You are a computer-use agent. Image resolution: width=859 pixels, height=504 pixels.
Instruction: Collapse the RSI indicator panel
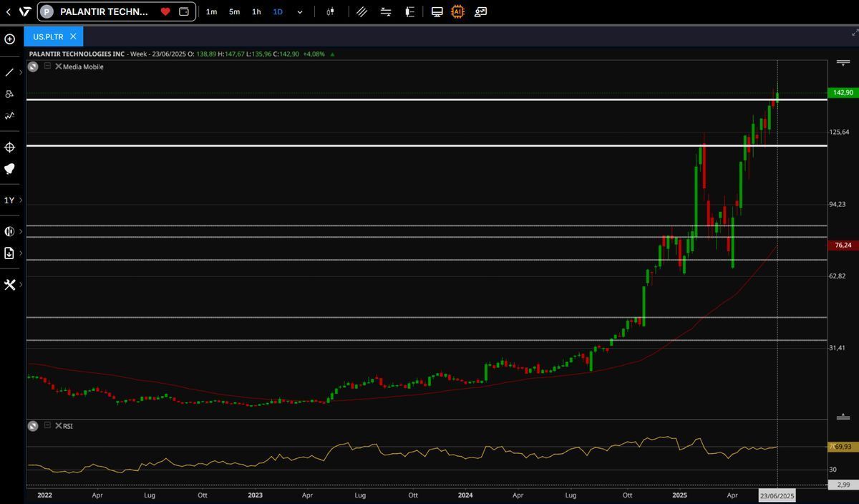pos(47,425)
